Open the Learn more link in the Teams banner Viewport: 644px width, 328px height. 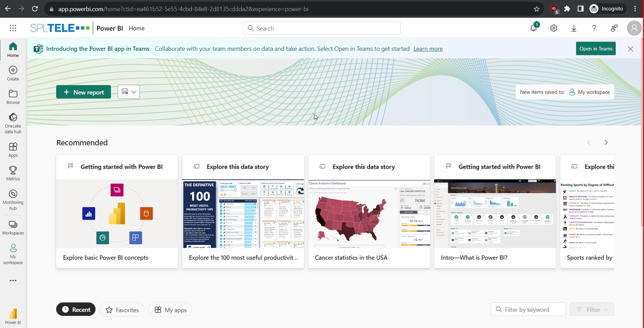coord(428,49)
